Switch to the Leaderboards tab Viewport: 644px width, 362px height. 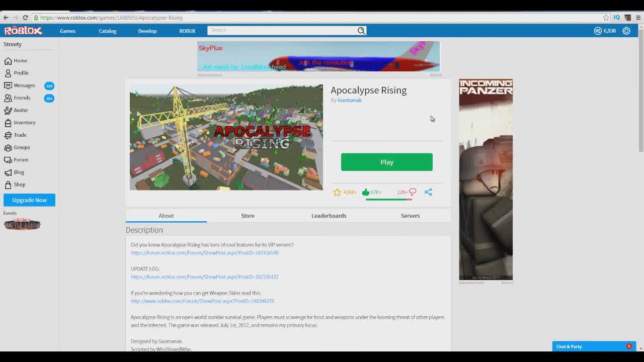[x=329, y=216]
